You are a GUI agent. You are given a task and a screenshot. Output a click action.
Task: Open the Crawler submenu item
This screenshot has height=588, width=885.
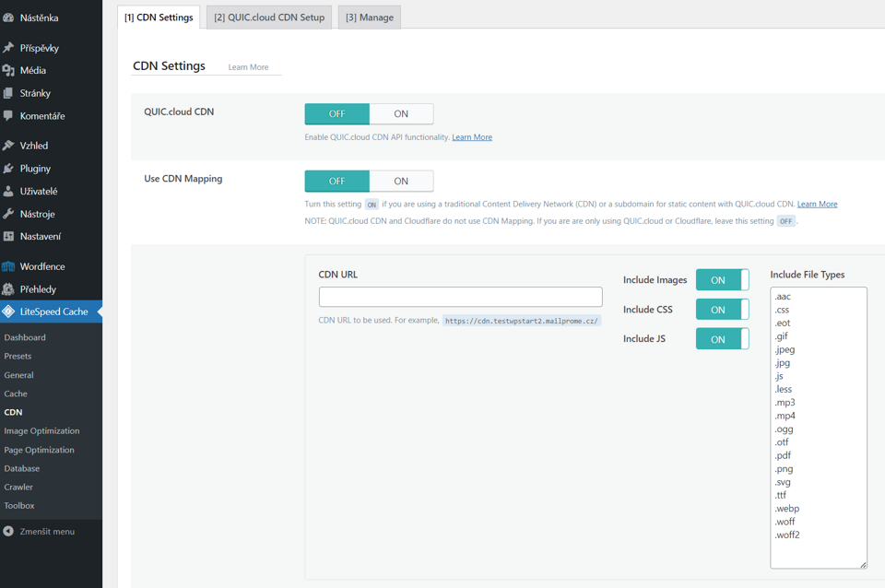[x=18, y=487]
